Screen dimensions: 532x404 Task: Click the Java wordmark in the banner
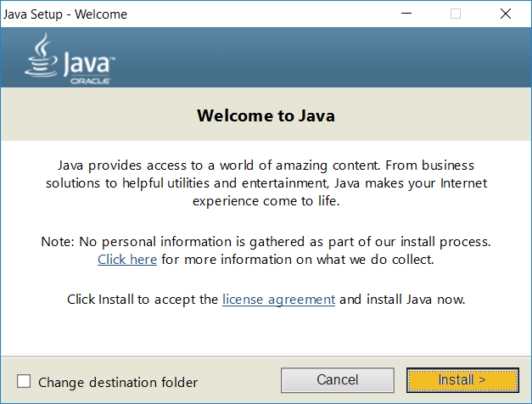pos(87,61)
